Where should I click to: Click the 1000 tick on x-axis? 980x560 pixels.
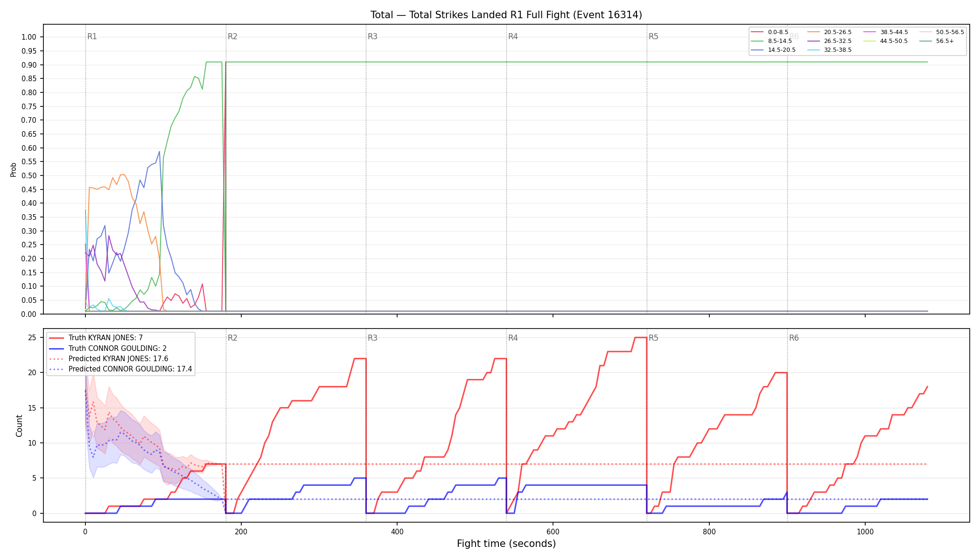pos(865,532)
